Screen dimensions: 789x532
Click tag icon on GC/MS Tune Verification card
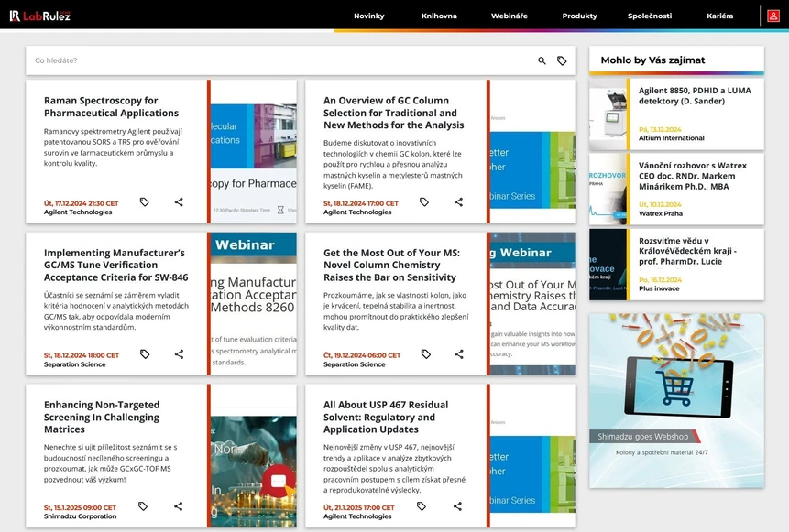144,354
